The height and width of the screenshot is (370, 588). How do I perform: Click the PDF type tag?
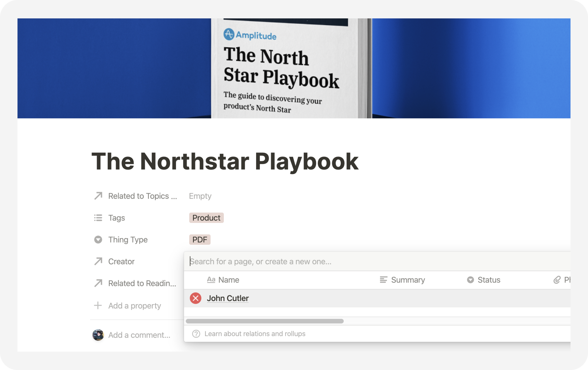tap(200, 239)
